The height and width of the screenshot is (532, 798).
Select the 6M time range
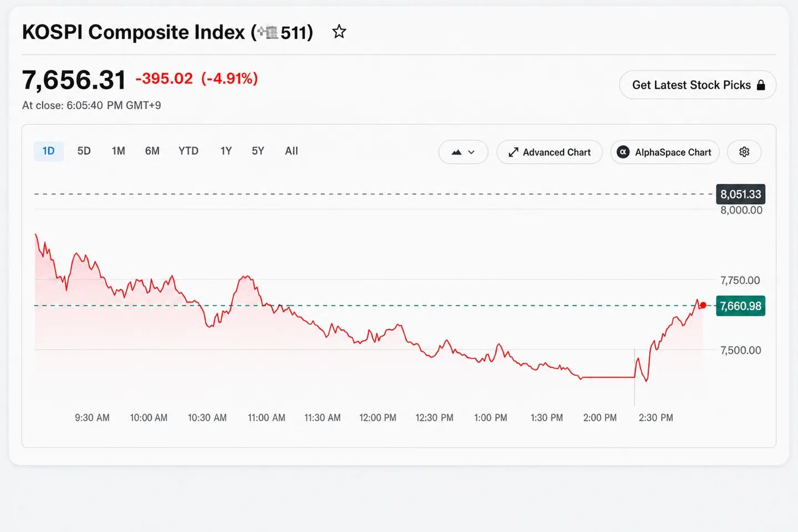[x=152, y=151]
